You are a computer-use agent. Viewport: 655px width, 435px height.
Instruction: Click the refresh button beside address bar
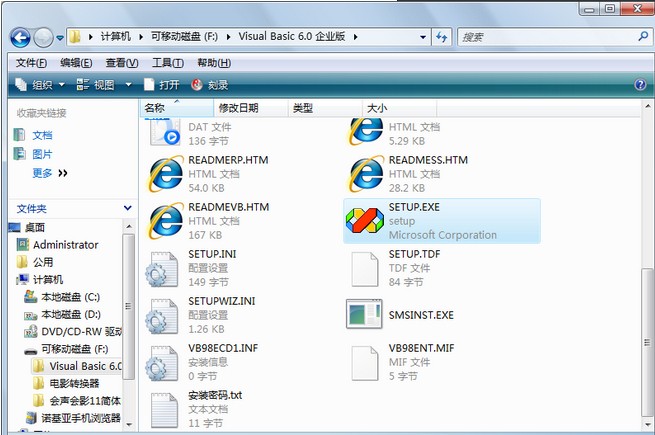pyautogui.click(x=442, y=37)
